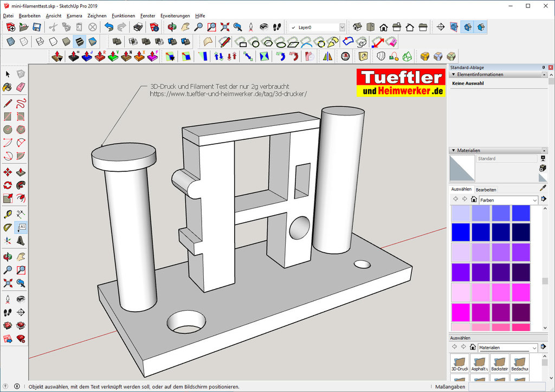This screenshot has width=555, height=392.
Task: Pick the Paint Bucket tool
Action: (x=8, y=87)
